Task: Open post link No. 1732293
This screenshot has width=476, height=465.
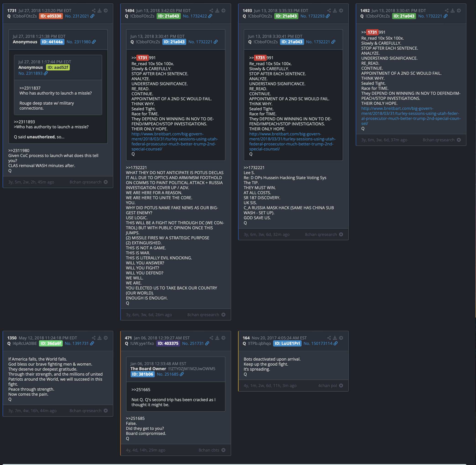Action: 312,16
